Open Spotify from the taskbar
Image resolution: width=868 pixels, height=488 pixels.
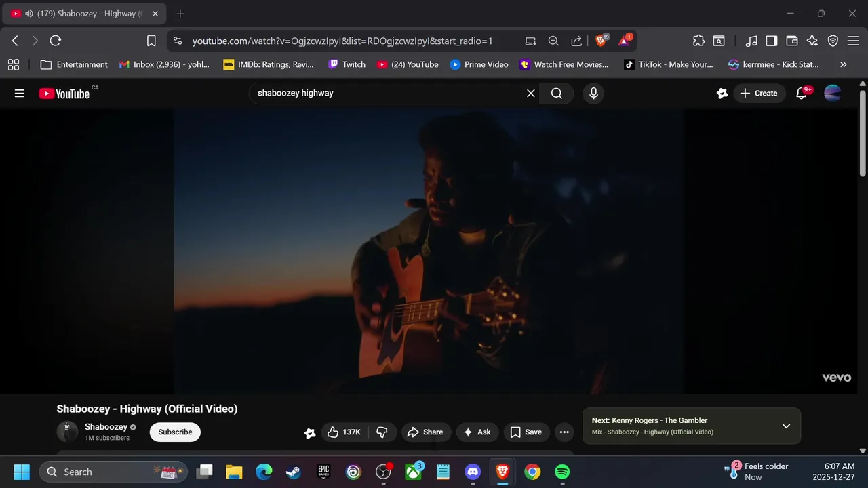click(562, 472)
